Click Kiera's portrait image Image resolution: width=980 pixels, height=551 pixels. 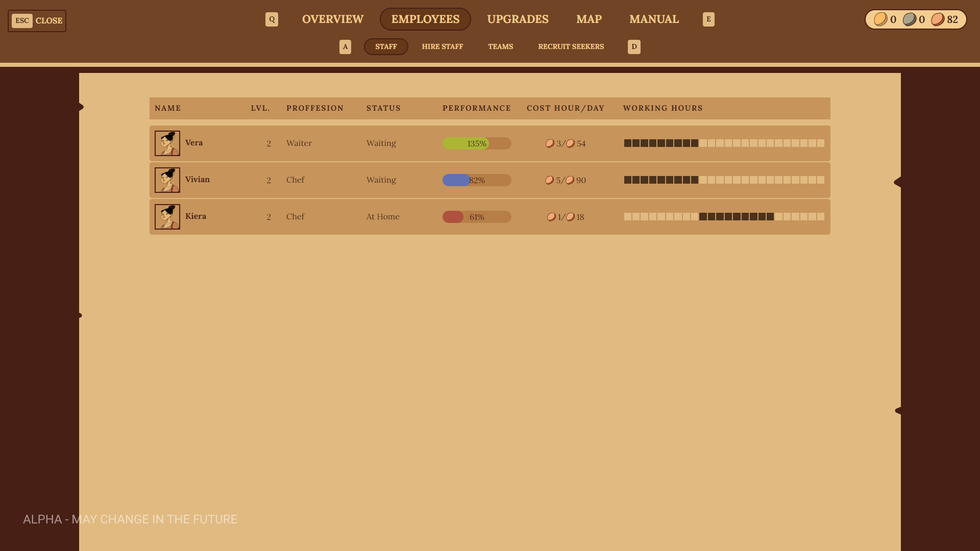(x=167, y=216)
